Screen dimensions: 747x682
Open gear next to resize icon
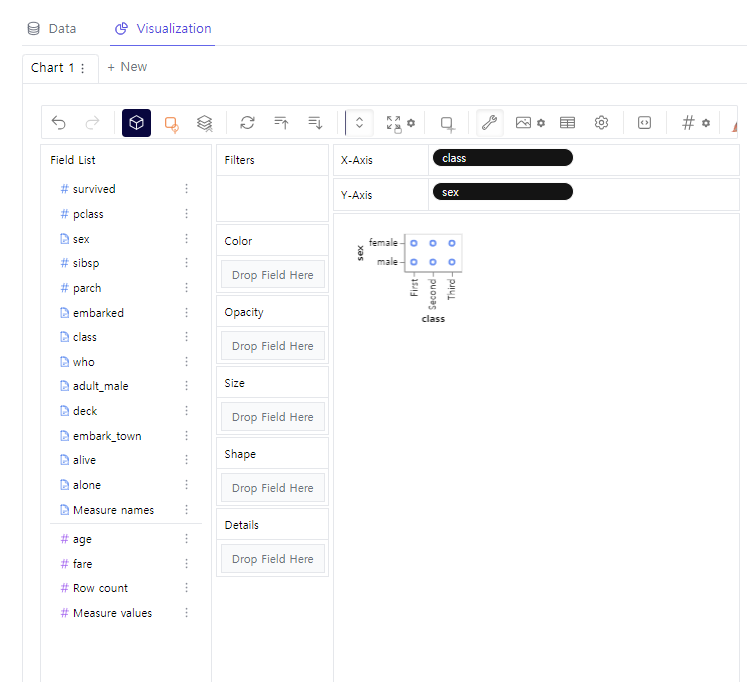[411, 123]
